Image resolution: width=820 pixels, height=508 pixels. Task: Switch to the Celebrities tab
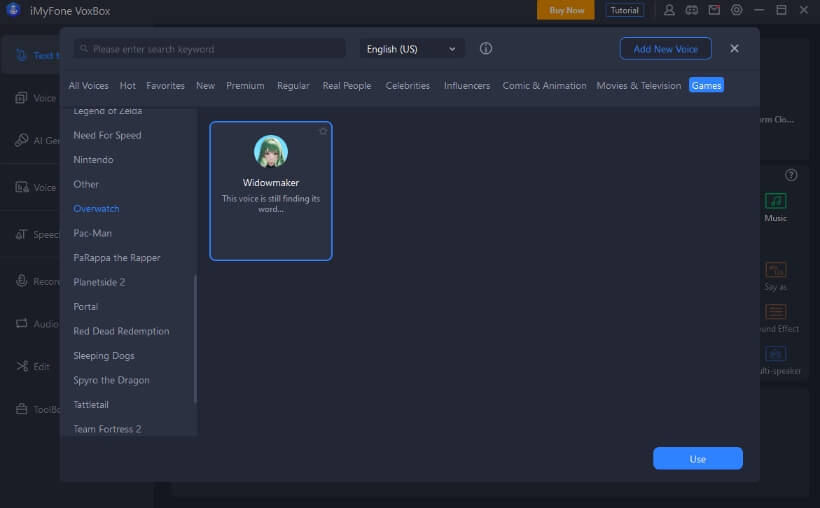pos(407,85)
